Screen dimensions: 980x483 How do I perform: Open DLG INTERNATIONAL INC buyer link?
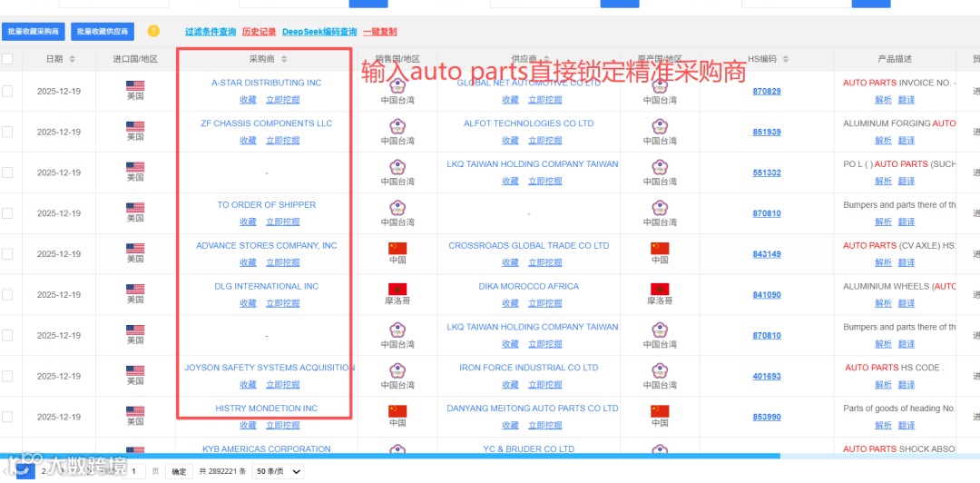click(x=266, y=286)
